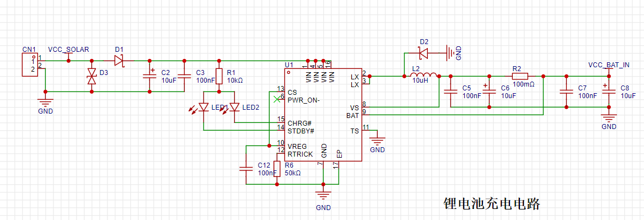The height and width of the screenshot is (220, 644).
Task: Select the U1 charger IC body
Action: [323, 115]
